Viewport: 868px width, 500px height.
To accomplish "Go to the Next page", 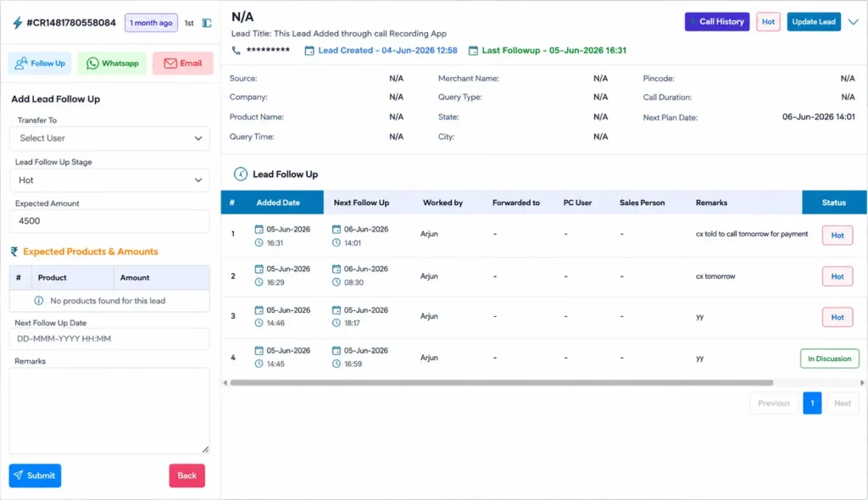I will (x=843, y=403).
